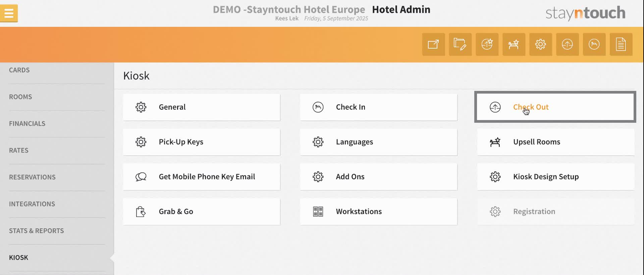This screenshot has width=644, height=275.
Task: Select RATES in the sidebar
Action: click(x=19, y=151)
